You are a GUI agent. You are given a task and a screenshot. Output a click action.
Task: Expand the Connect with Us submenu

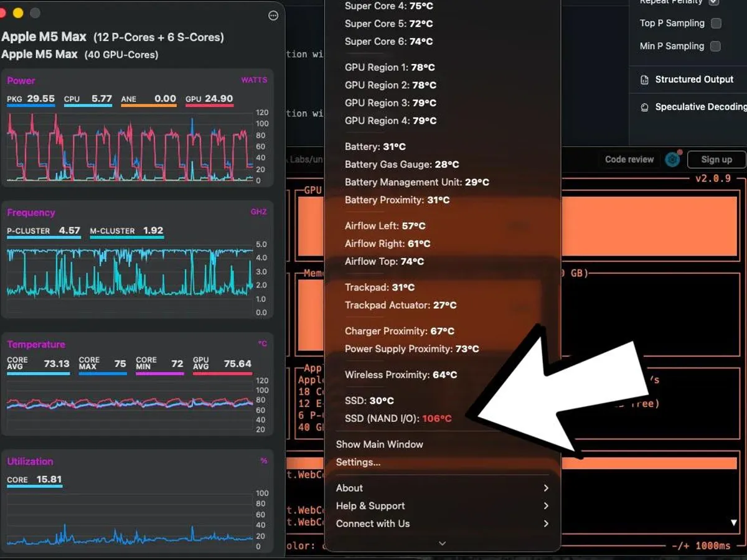point(443,523)
